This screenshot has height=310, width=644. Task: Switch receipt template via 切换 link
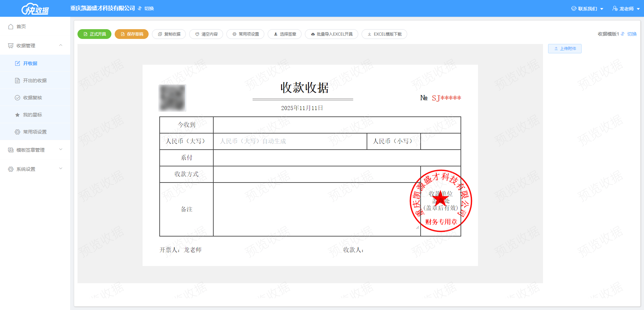tap(632, 34)
